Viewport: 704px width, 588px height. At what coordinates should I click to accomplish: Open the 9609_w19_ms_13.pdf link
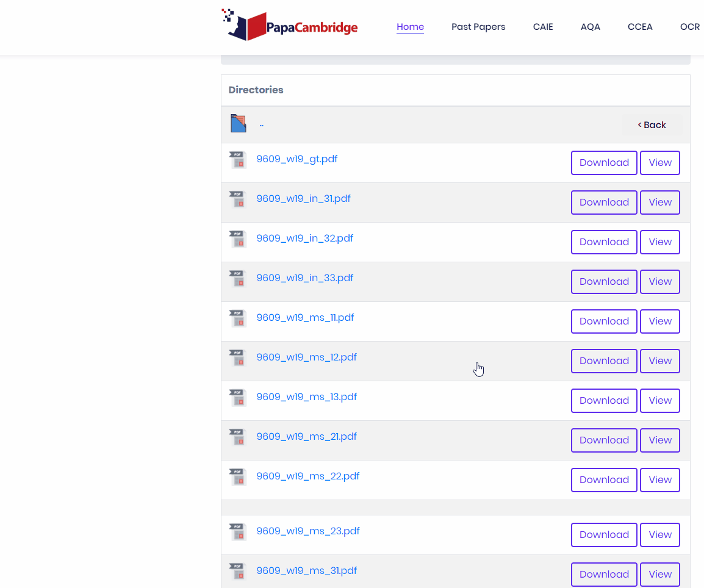[x=307, y=396]
